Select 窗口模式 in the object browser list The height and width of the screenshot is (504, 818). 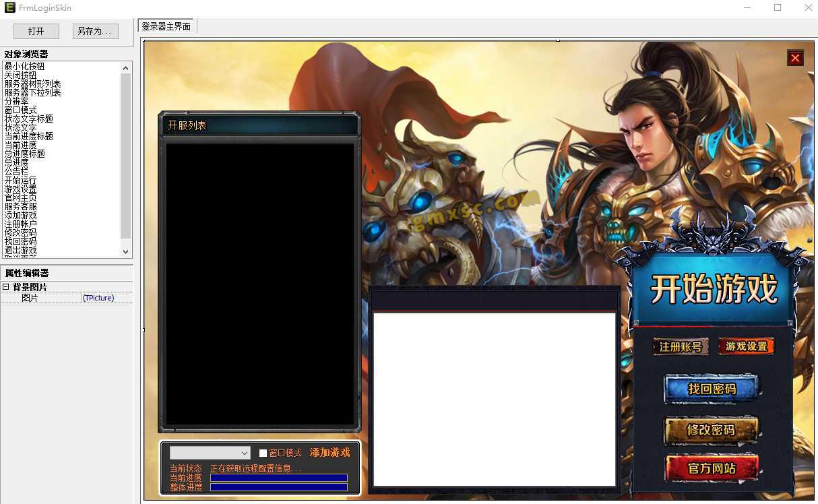point(20,110)
